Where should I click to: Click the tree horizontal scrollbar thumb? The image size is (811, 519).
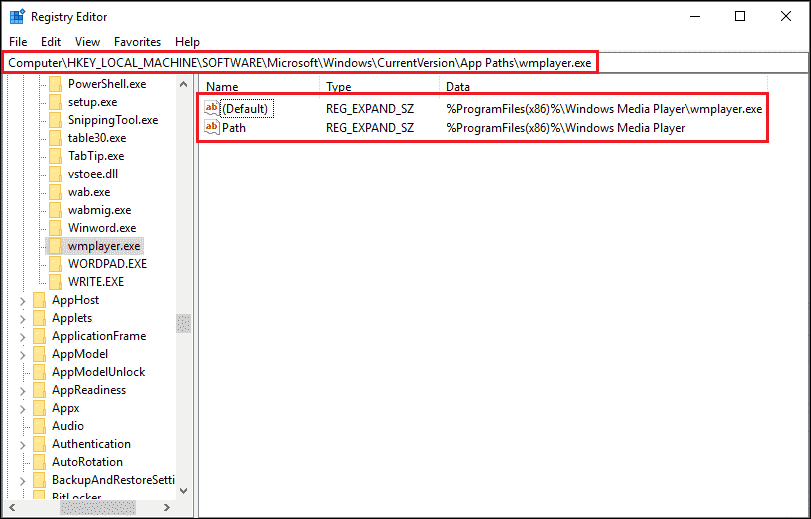(98, 508)
